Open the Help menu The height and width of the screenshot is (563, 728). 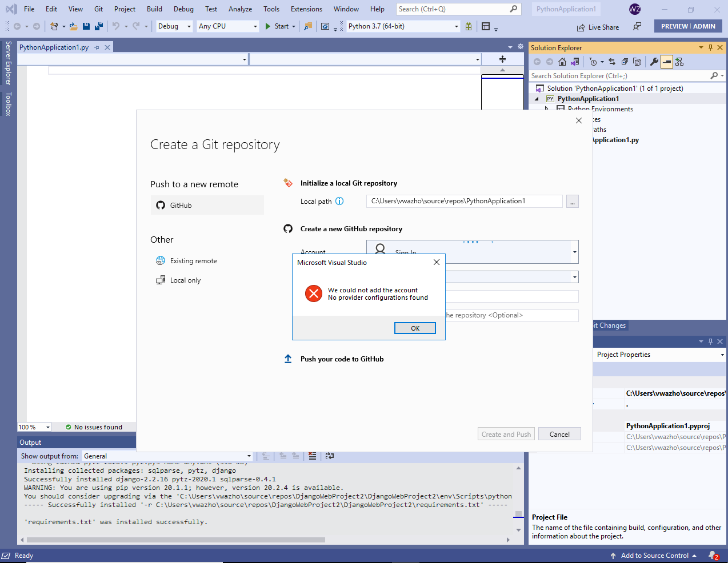click(x=377, y=9)
